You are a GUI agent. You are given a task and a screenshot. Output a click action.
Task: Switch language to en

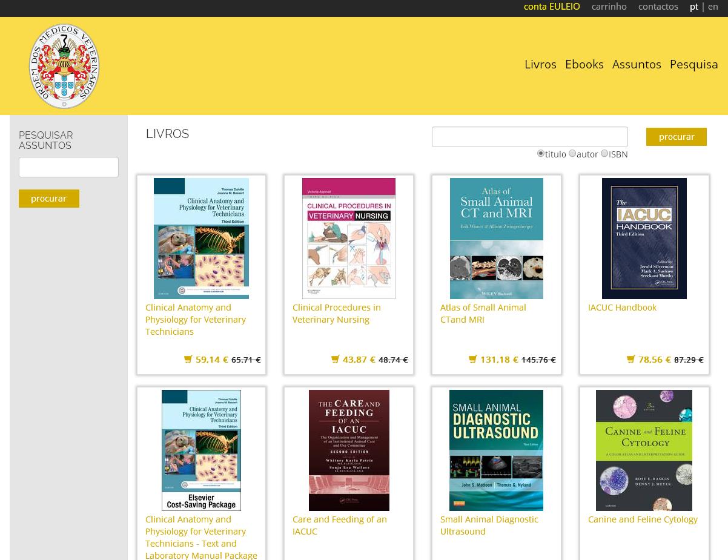[713, 7]
